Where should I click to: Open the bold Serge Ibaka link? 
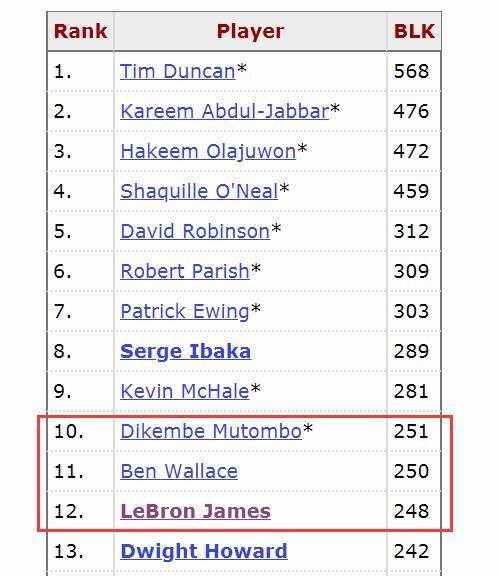tap(185, 352)
